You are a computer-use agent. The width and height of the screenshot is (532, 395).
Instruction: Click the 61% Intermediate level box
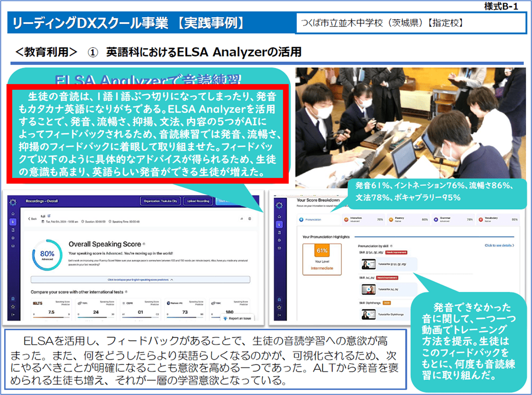[x=322, y=259]
